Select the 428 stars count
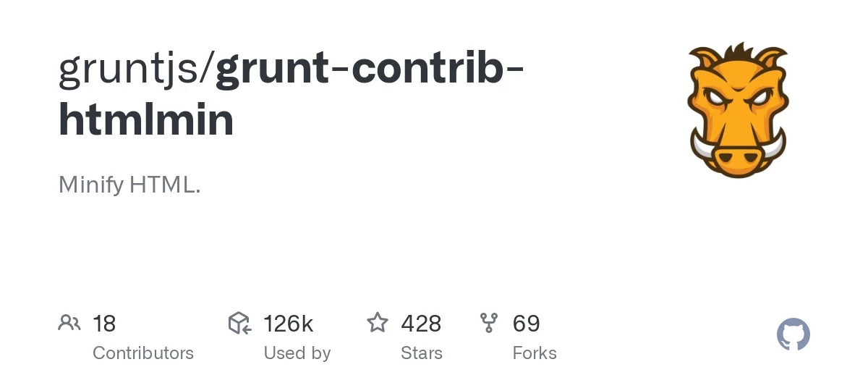This screenshot has width=868, height=375. tap(421, 324)
